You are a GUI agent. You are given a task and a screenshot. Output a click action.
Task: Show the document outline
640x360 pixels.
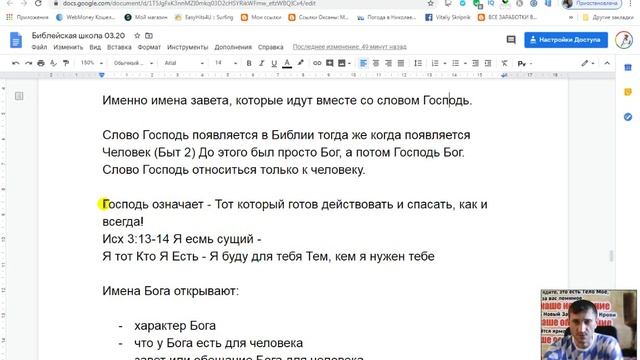19,96
